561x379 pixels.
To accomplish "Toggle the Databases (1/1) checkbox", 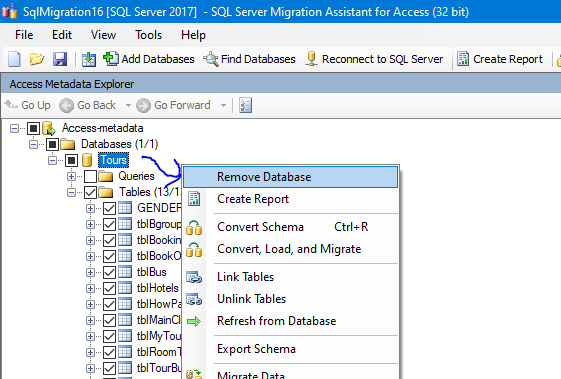I will 52,144.
